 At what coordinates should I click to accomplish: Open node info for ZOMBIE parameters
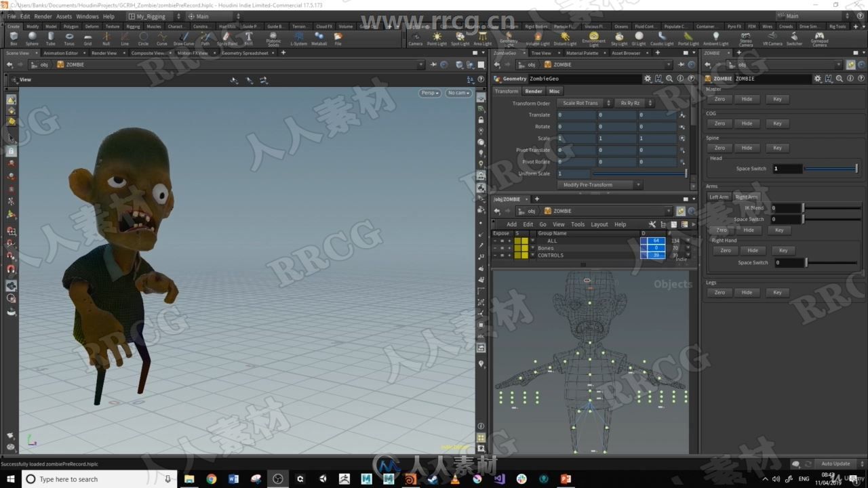pyautogui.click(x=850, y=79)
